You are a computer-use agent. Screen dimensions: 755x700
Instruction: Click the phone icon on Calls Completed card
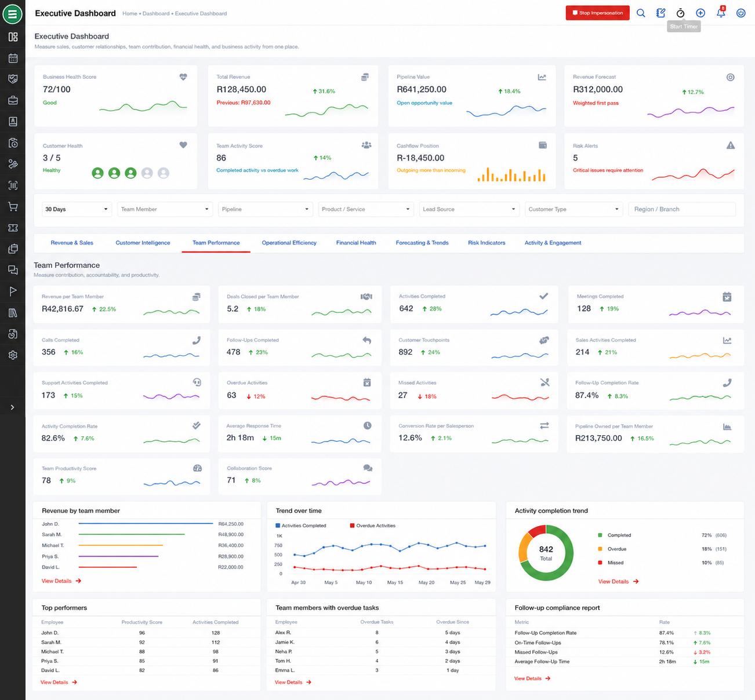point(197,340)
